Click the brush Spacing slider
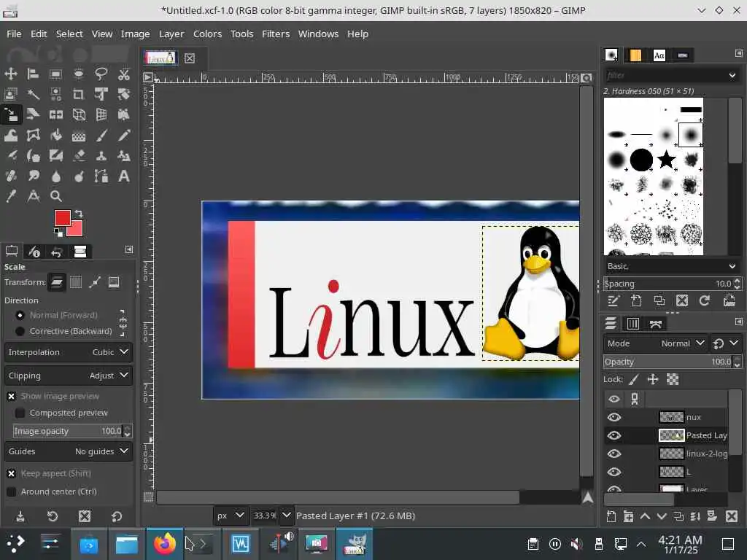 668,284
